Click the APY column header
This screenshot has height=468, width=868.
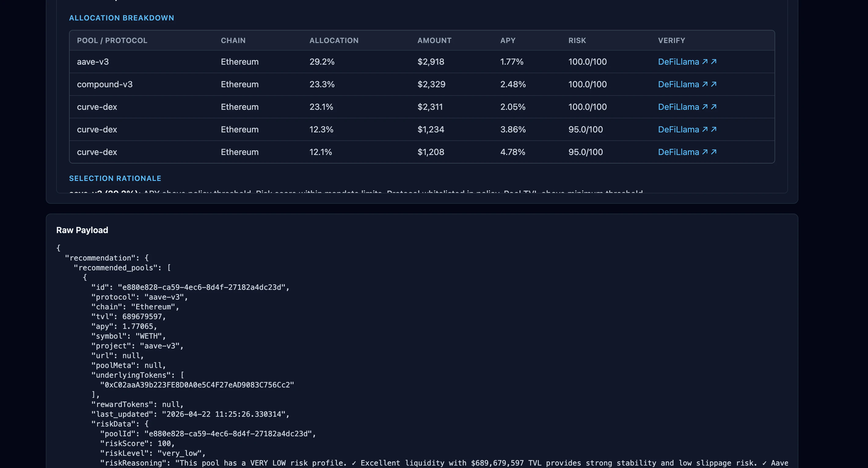508,40
